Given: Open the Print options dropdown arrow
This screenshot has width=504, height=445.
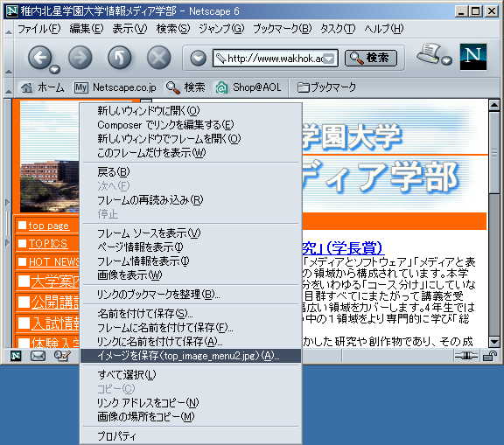Looking at the screenshot, I should 446,60.
